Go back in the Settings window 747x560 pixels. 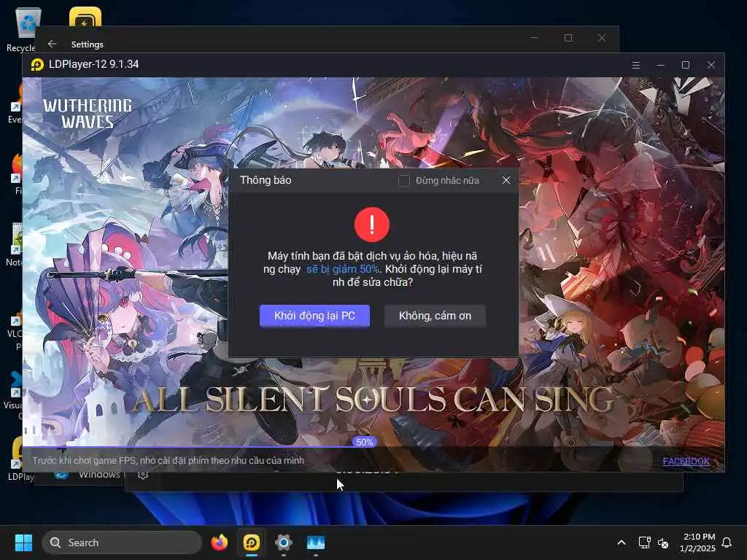coord(53,44)
